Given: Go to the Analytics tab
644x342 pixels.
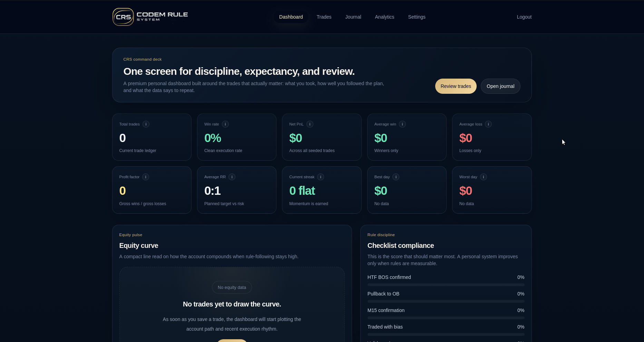Looking at the screenshot, I should click(384, 17).
